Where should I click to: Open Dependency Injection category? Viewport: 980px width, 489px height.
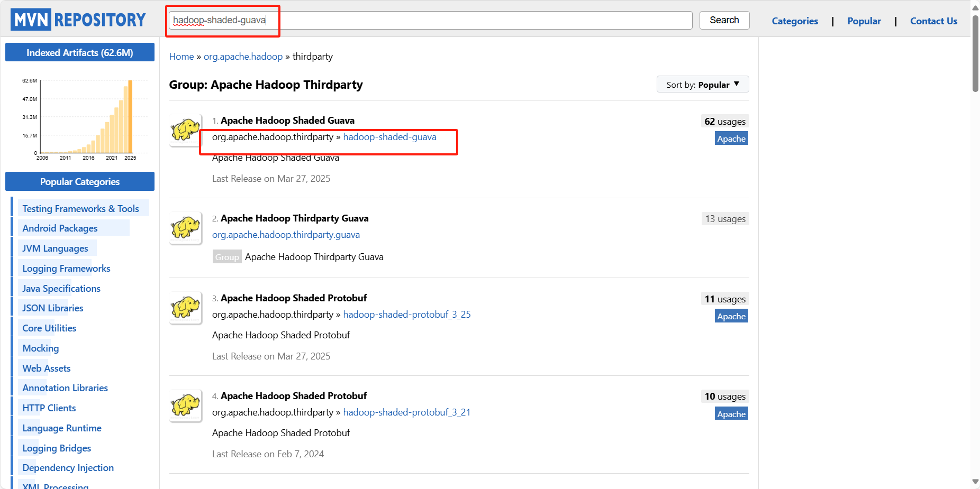(68, 468)
